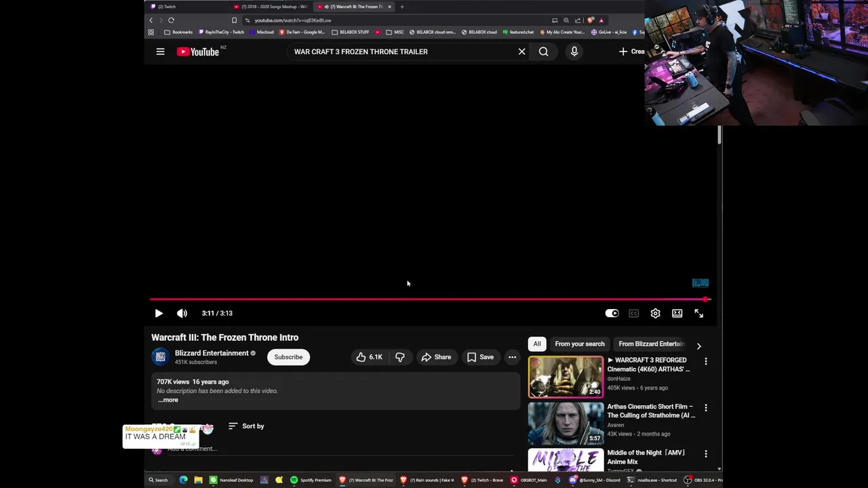
Task: Start voice search with microphone icon
Action: (574, 52)
